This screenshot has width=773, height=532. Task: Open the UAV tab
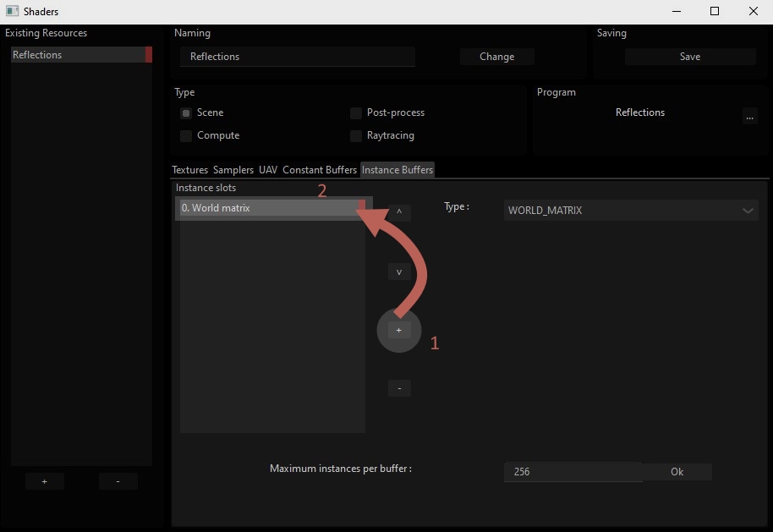click(x=268, y=170)
